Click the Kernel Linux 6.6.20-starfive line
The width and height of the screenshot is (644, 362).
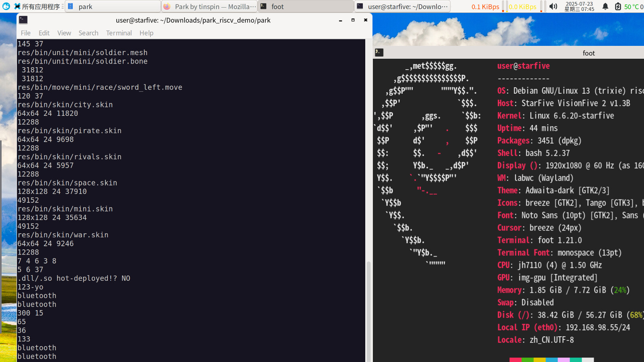(556, 116)
